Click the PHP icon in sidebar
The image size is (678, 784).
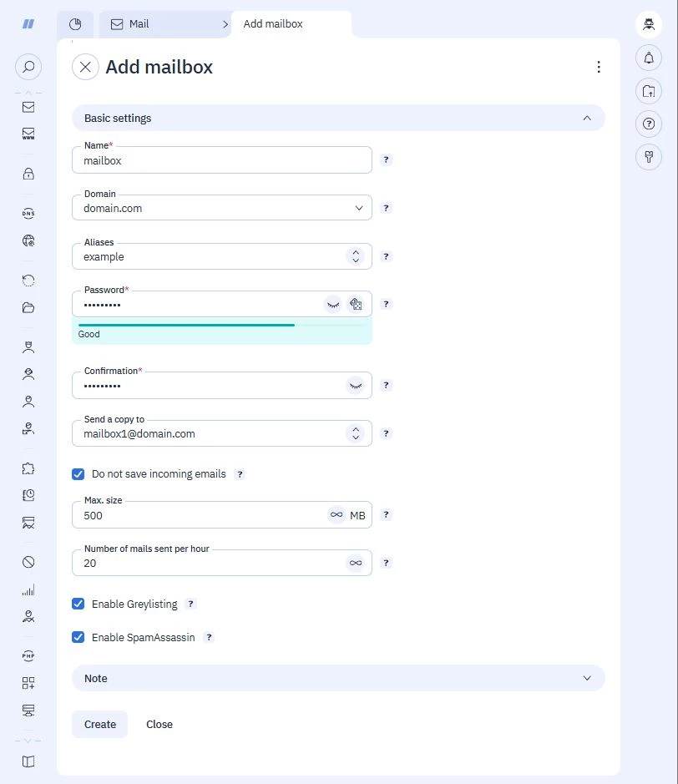coord(28,656)
